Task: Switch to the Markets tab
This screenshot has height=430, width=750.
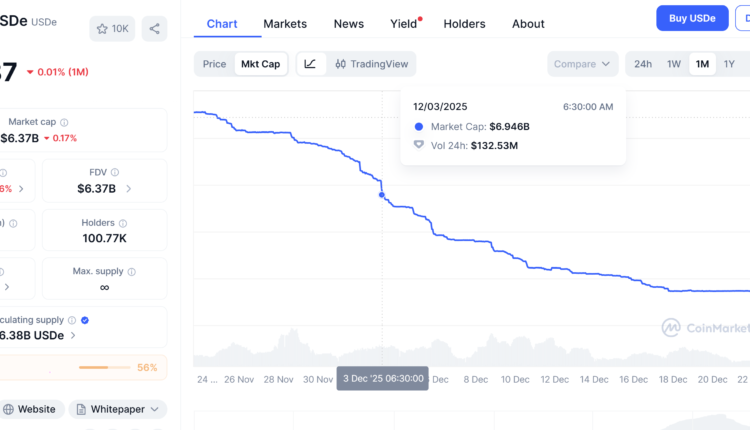Action: (x=285, y=24)
